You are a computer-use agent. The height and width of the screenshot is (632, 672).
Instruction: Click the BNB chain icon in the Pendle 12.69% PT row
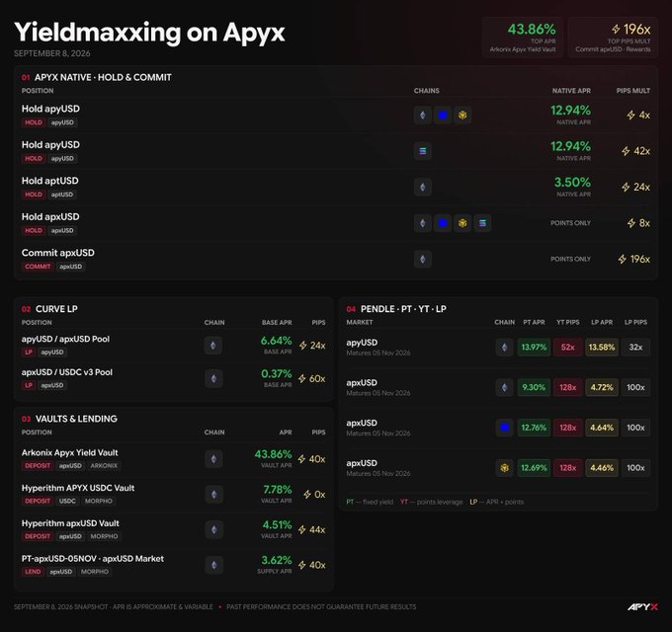pyautogui.click(x=504, y=468)
